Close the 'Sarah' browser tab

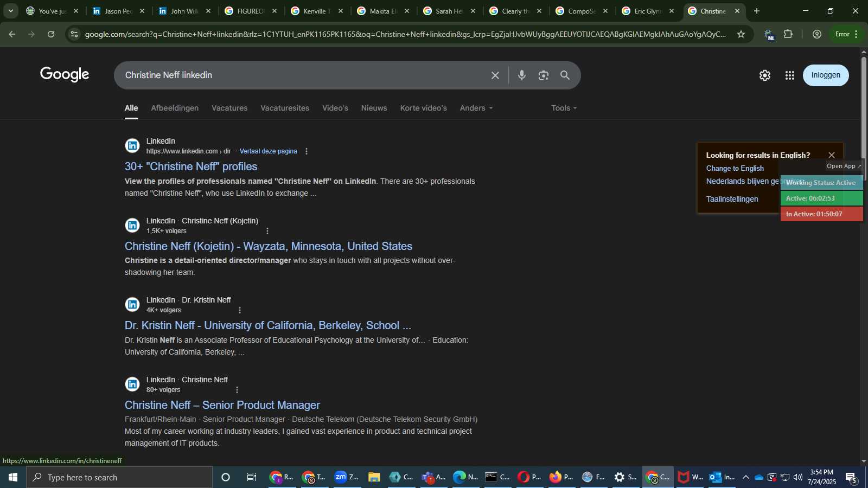[x=473, y=11]
